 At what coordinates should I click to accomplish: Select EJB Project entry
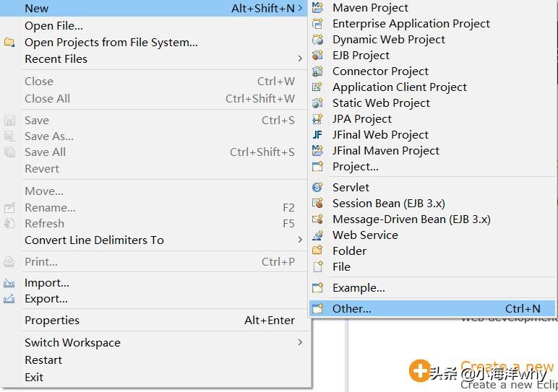click(432, 55)
